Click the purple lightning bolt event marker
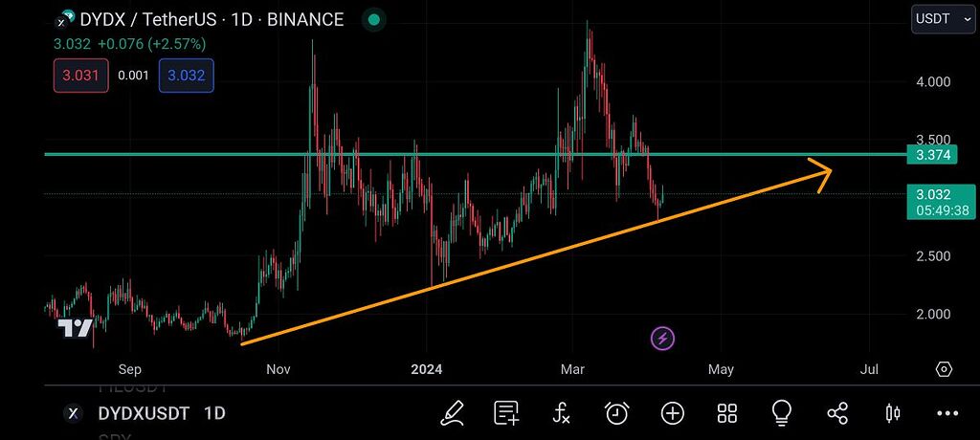The width and height of the screenshot is (980, 440). point(662,338)
